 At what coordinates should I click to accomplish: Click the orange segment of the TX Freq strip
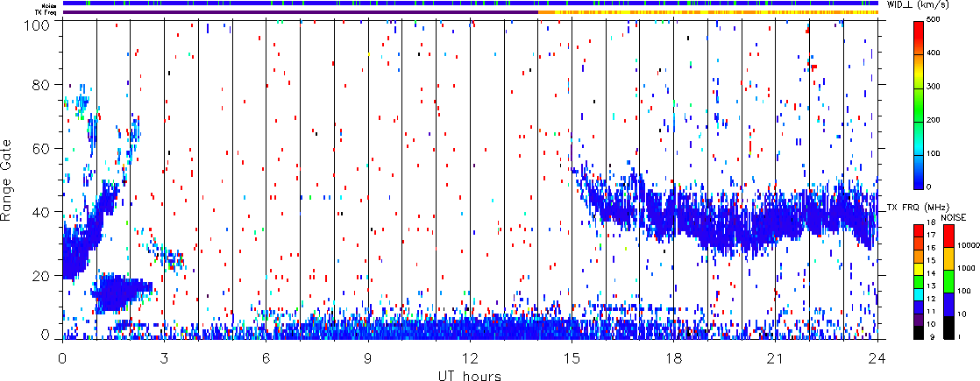[x=546, y=12]
